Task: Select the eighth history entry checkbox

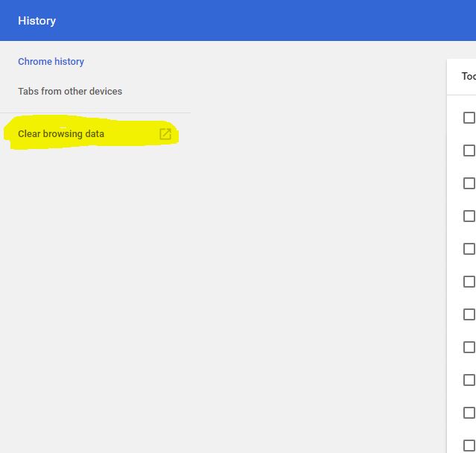Action: point(469,347)
